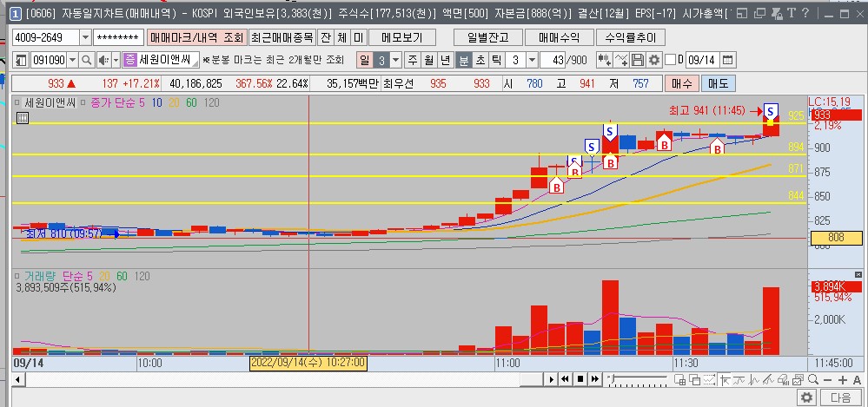
Task: Click the 'A' auto-scale icon
Action: pos(857,380)
